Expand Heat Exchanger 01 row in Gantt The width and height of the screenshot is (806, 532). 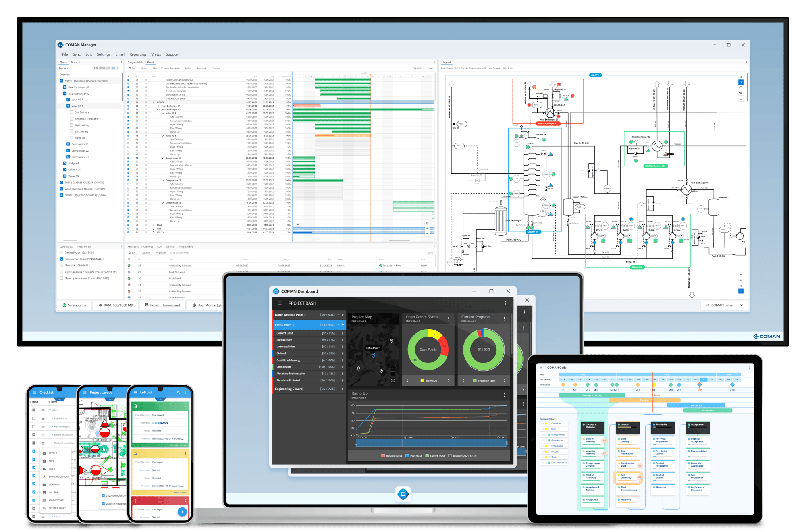[x=158, y=106]
